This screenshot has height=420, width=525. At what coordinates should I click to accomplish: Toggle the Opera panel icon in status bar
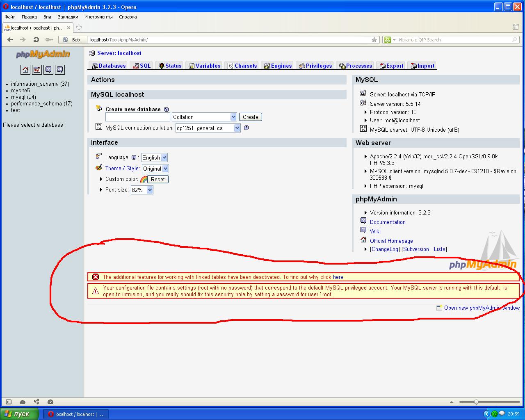coord(9,402)
